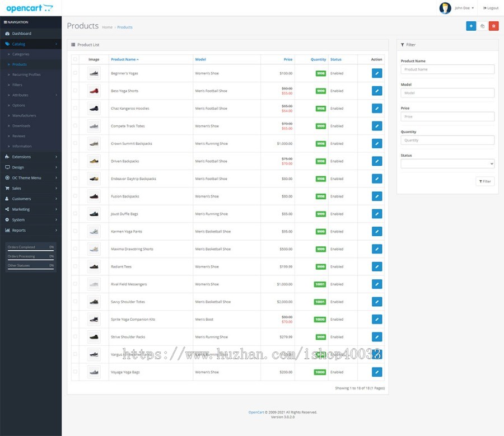The height and width of the screenshot is (436, 504).
Task: Edit Beginner's Yogas with pencil button
Action: click(x=377, y=73)
